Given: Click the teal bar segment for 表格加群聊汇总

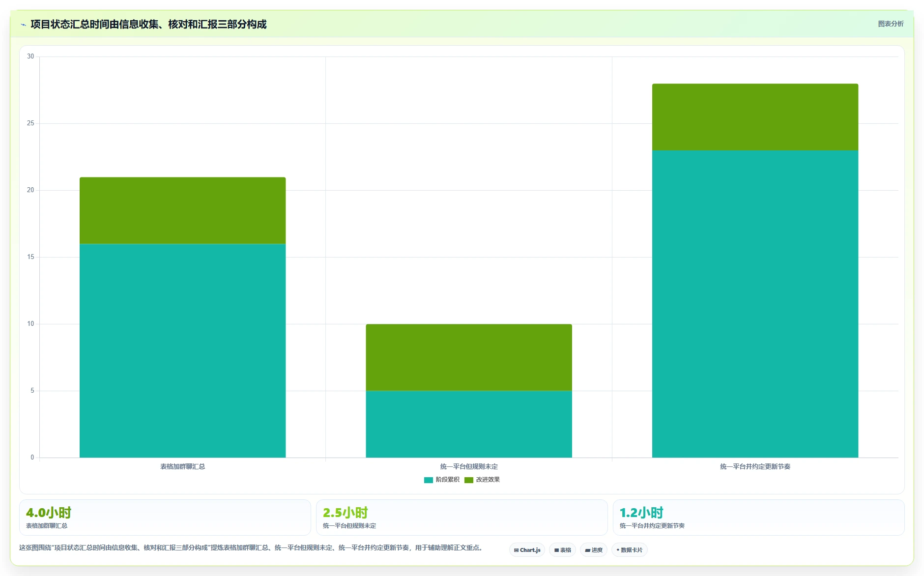Looking at the screenshot, I should coord(182,350).
